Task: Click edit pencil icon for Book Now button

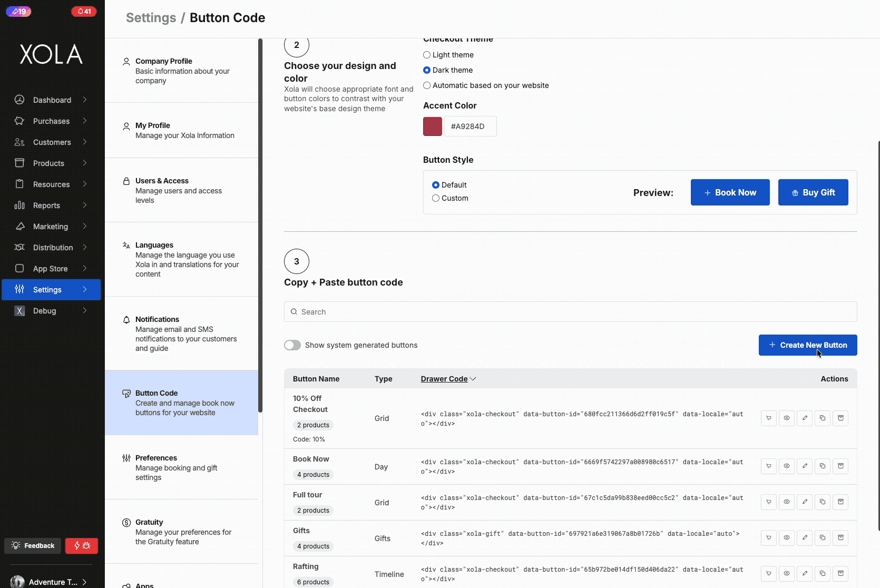Action: (x=805, y=466)
